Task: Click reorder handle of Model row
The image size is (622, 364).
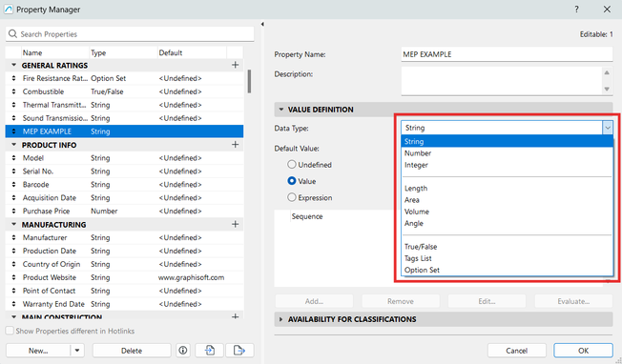Action: (14, 158)
